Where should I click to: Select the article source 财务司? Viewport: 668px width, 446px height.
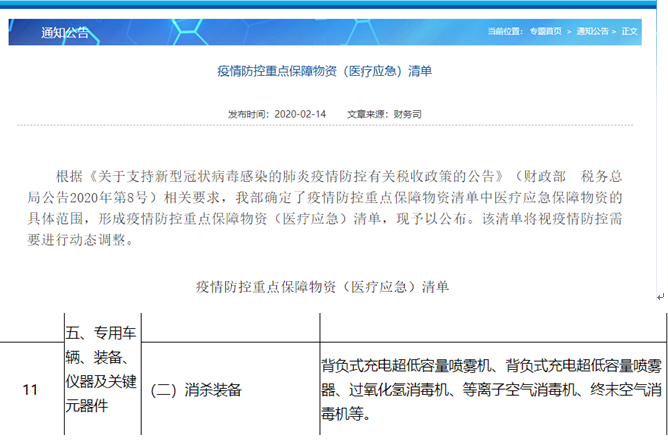point(407,114)
